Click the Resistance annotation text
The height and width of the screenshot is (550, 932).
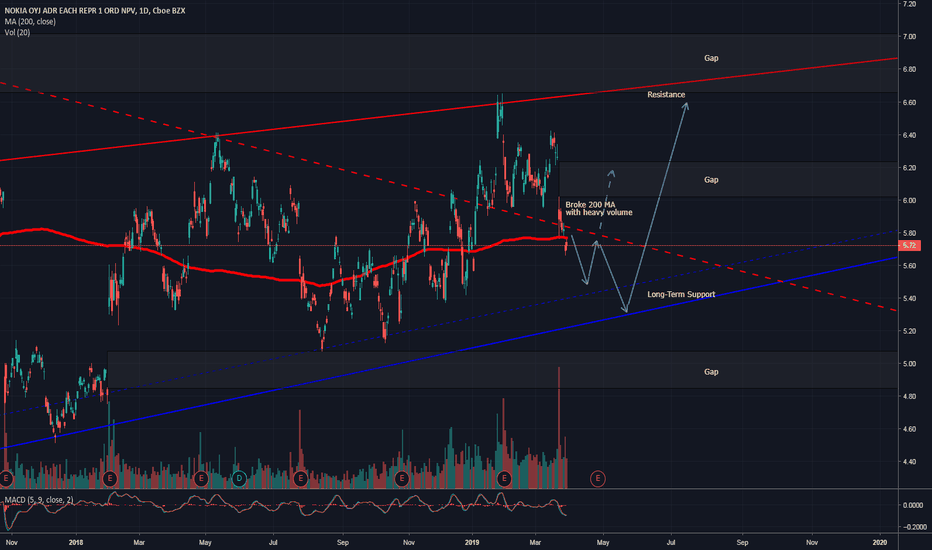(x=666, y=95)
